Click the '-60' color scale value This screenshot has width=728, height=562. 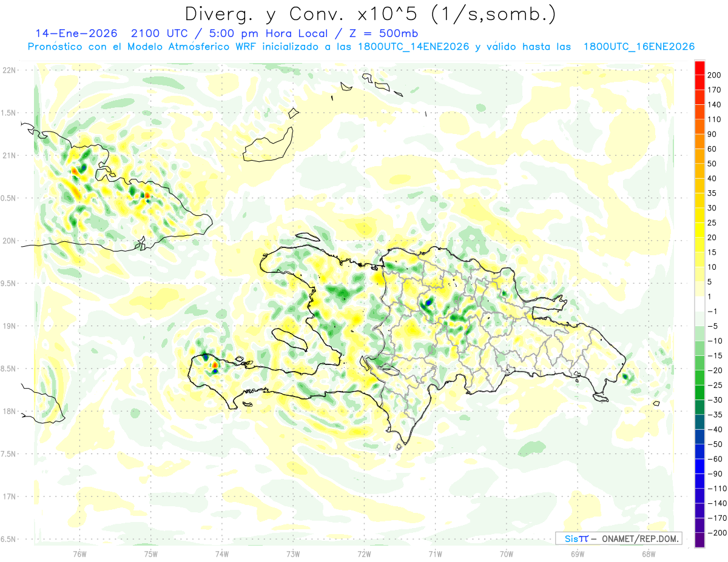coord(714,459)
